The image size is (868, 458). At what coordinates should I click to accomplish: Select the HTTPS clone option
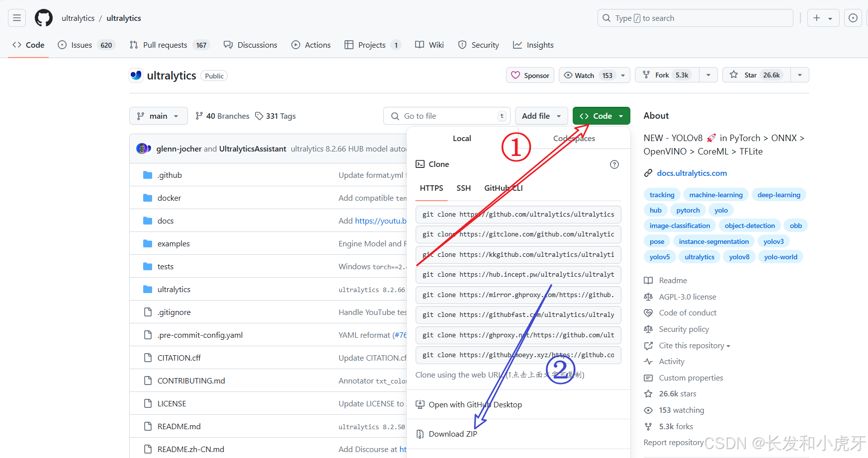tap(432, 188)
